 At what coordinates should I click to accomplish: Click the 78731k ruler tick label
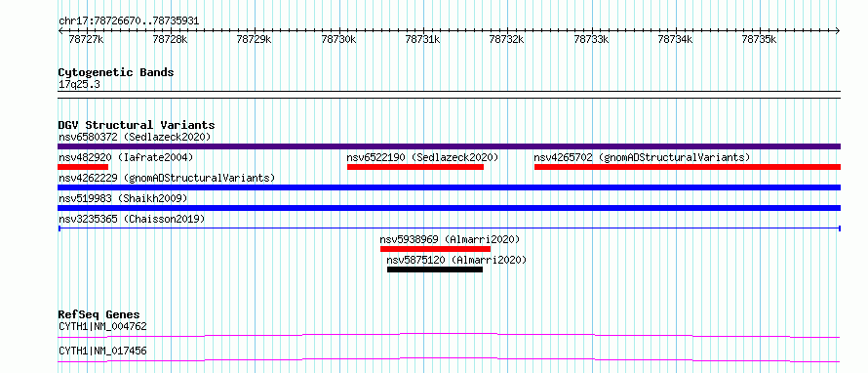coord(422,39)
